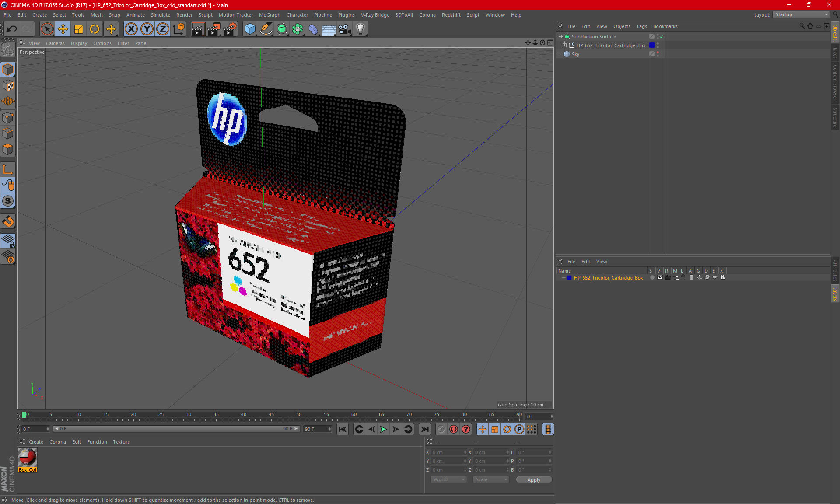
Task: Open the Object Manager Tags menu
Action: pyautogui.click(x=641, y=26)
